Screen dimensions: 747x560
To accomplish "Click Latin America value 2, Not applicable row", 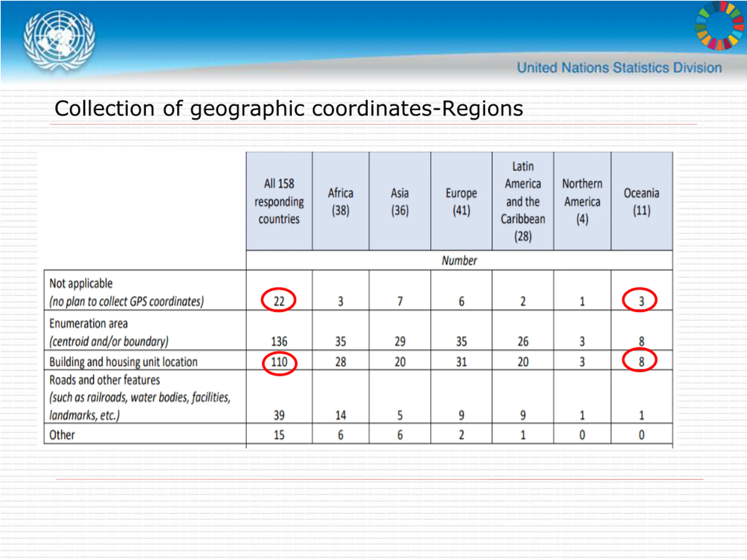I will pos(523,301).
